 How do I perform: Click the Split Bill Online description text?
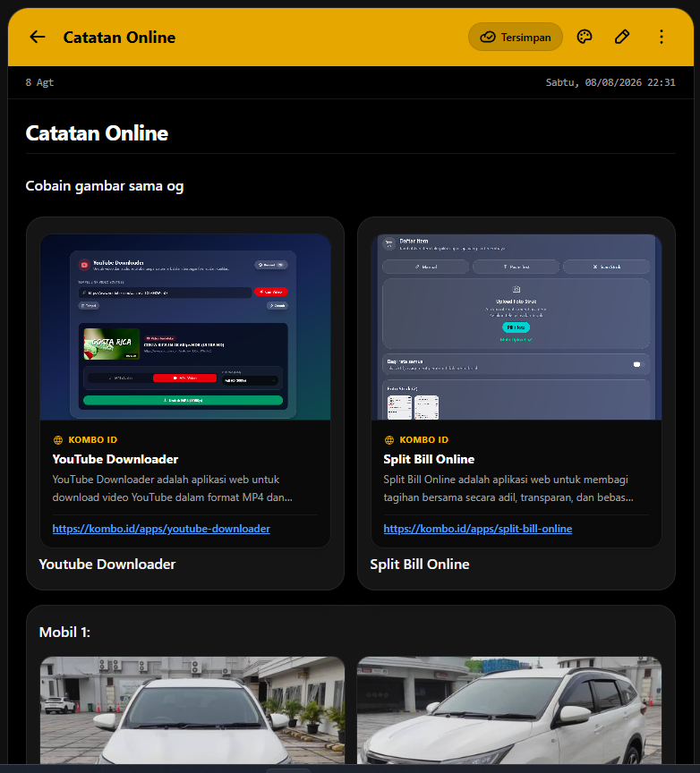tap(508, 488)
